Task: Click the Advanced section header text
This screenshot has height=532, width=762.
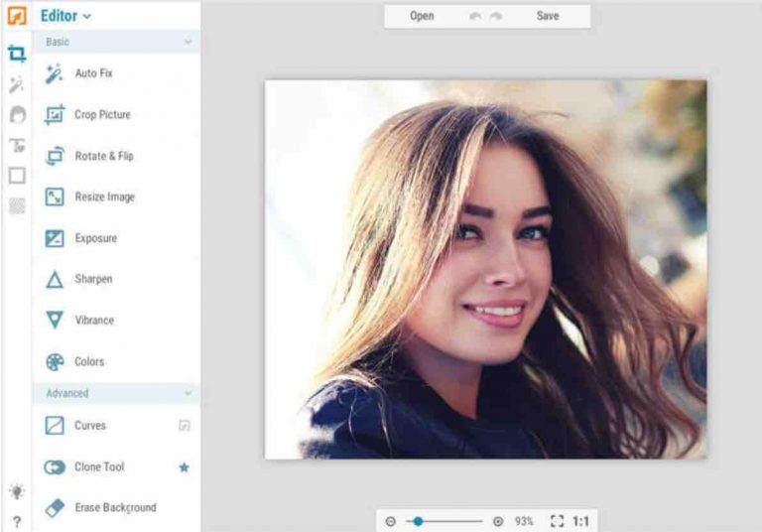Action: coord(67,393)
